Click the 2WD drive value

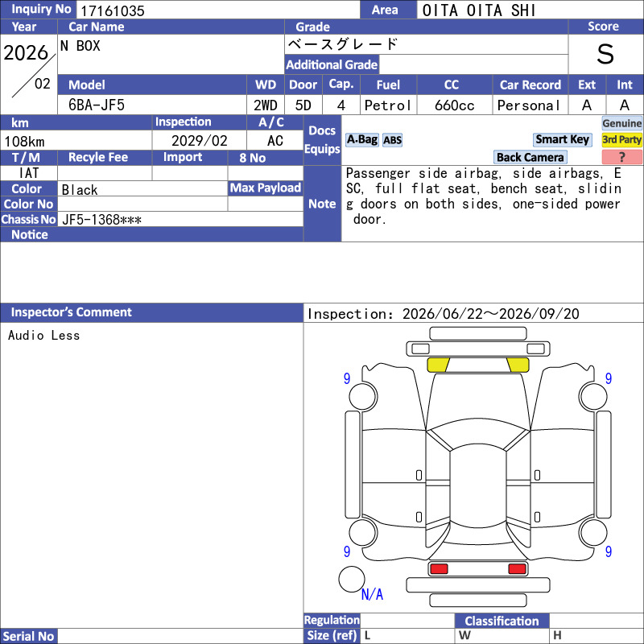point(266,105)
